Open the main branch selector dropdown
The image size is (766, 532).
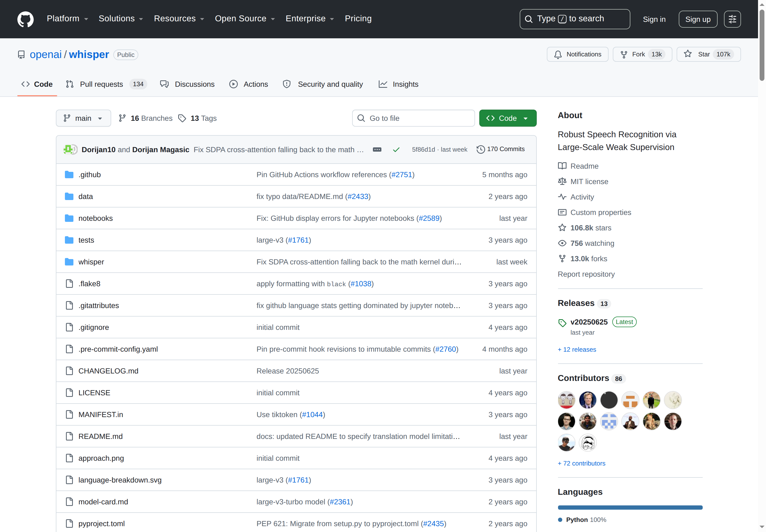pos(83,118)
